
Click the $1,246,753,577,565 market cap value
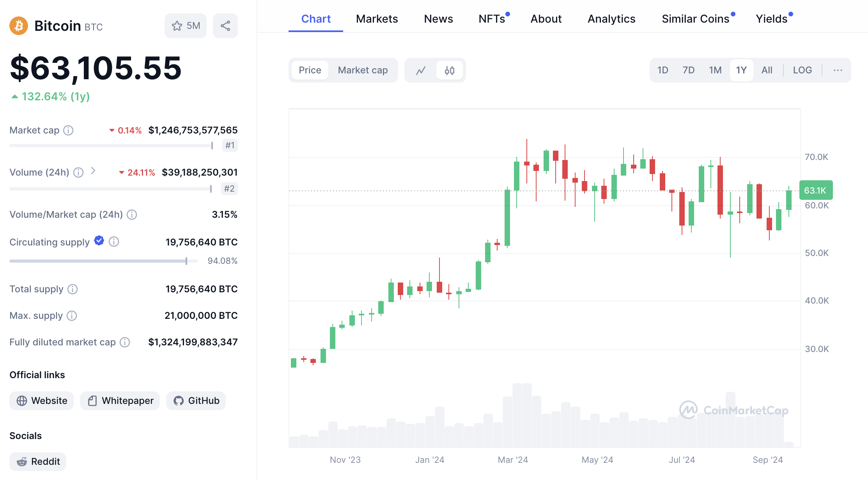click(x=193, y=130)
